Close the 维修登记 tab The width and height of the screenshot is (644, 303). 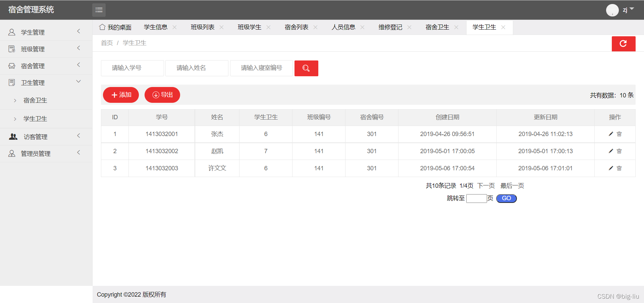tap(410, 27)
